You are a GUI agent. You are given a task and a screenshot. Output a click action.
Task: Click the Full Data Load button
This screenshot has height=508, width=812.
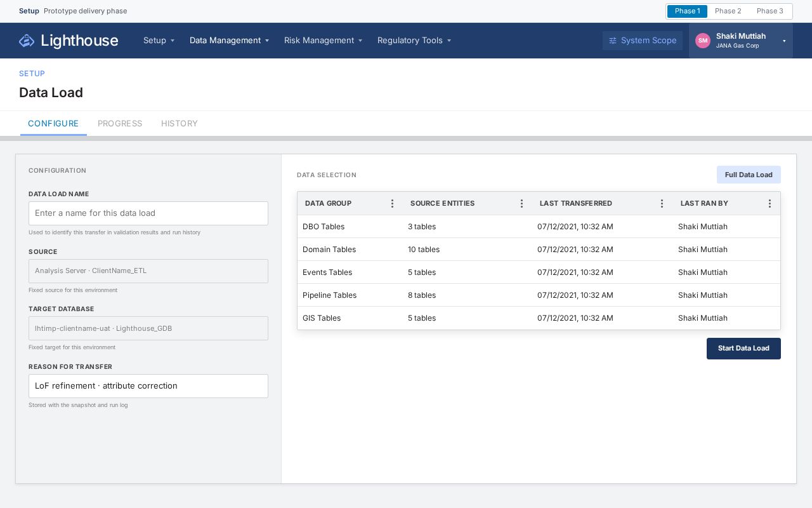coord(749,175)
